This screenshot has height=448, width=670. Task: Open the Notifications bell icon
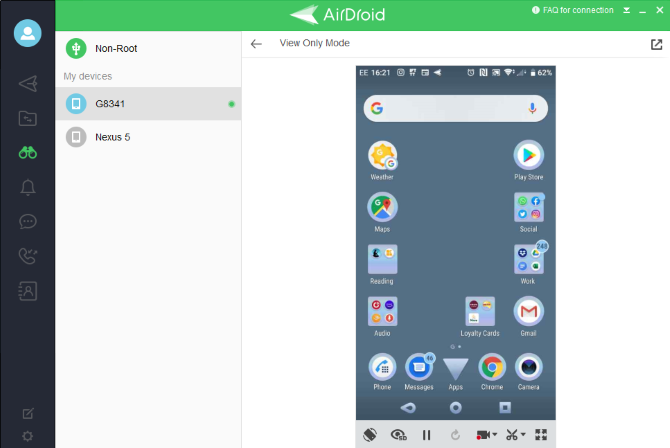pos(28,187)
